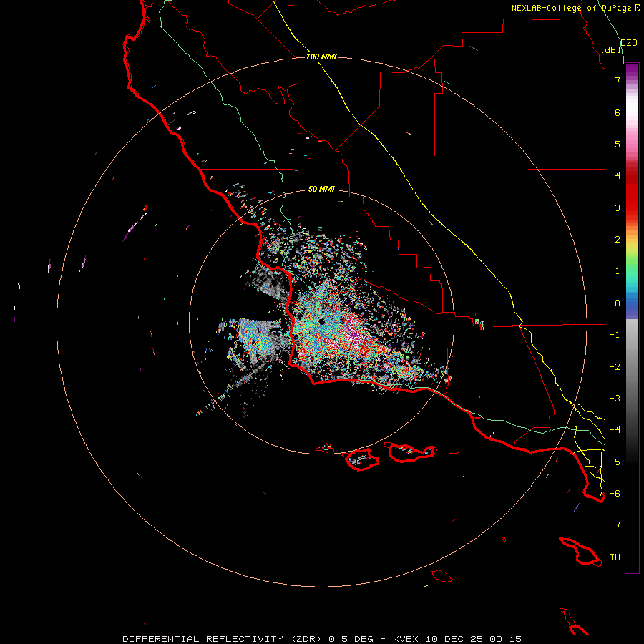Click the 7 value on the color scale
Viewport: 644px width, 644px height.
click(x=618, y=80)
